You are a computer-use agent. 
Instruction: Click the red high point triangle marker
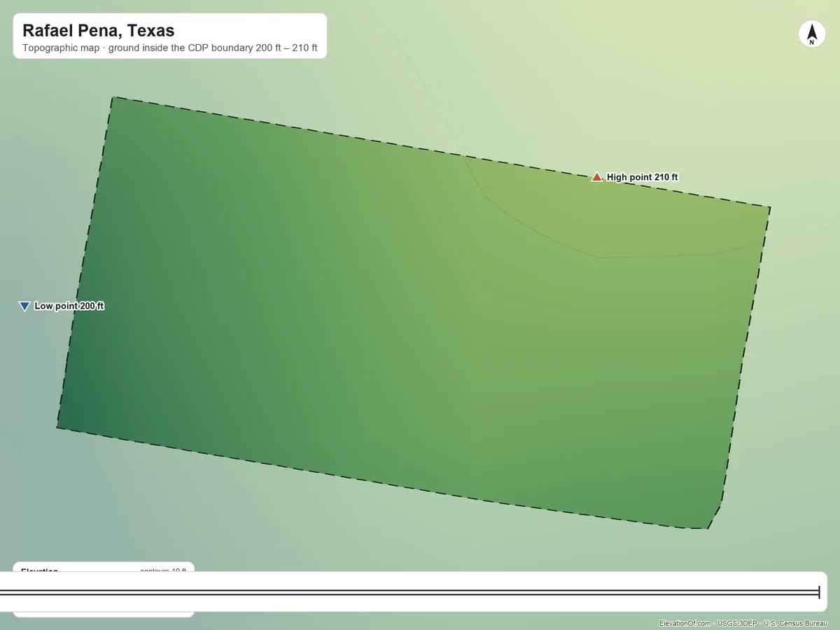click(x=596, y=177)
